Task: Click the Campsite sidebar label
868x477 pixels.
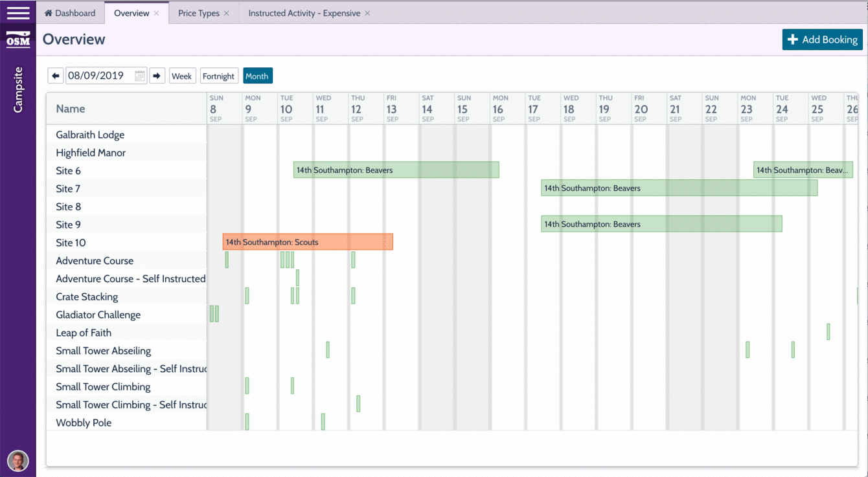Action: 18,89
